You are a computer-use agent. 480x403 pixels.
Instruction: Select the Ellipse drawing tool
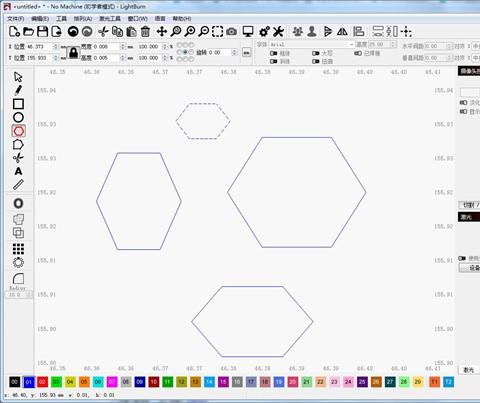tap(18, 117)
